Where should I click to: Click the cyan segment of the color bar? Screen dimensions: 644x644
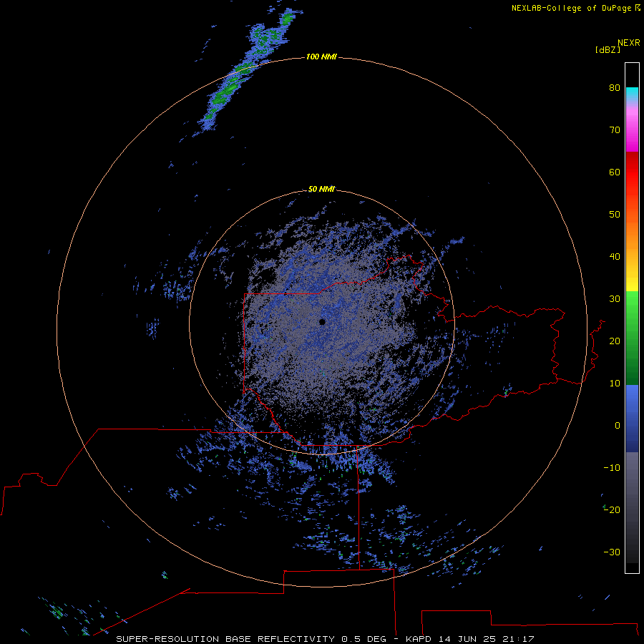click(x=632, y=92)
